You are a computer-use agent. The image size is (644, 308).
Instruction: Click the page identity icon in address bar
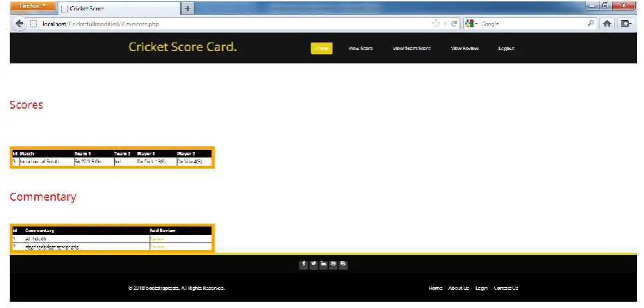(x=33, y=24)
